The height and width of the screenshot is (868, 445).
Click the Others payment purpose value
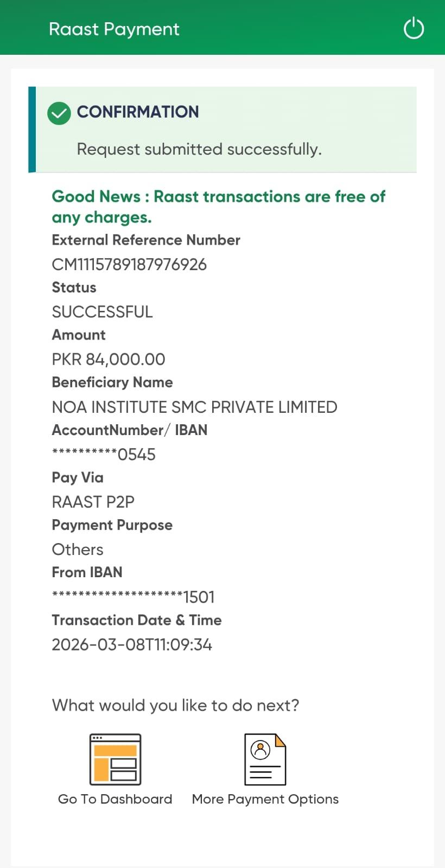click(x=78, y=550)
